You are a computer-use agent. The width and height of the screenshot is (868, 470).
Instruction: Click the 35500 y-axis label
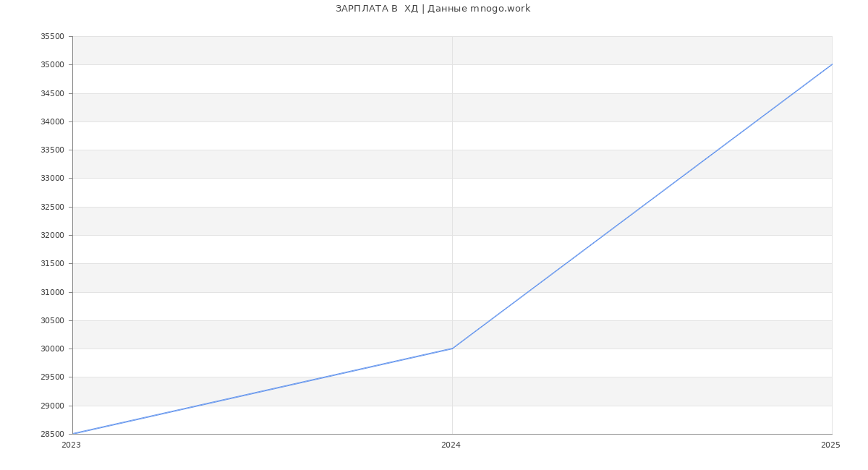pyautogui.click(x=52, y=37)
